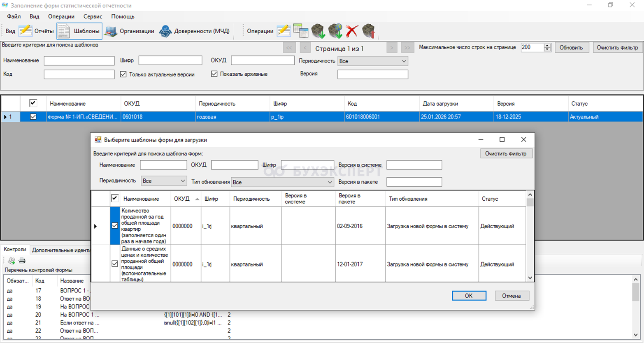
Task: Click the dialog table's vertical scrollbar down arrow
Action: tap(530, 278)
